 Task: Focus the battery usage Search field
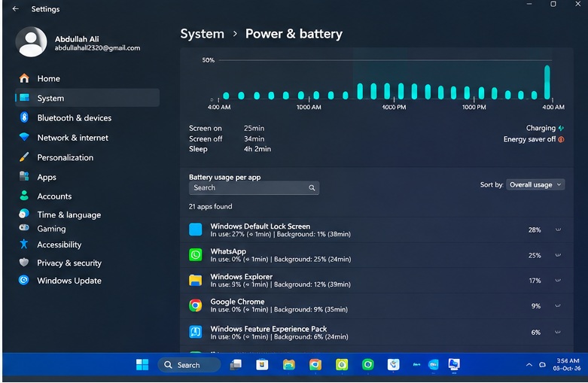tap(254, 188)
